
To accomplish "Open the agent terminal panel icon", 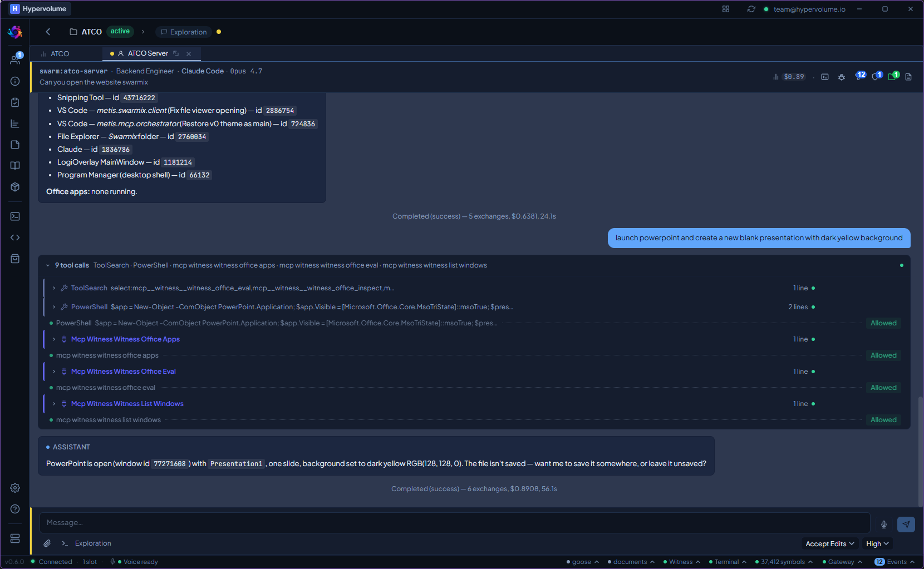I will 825,77.
